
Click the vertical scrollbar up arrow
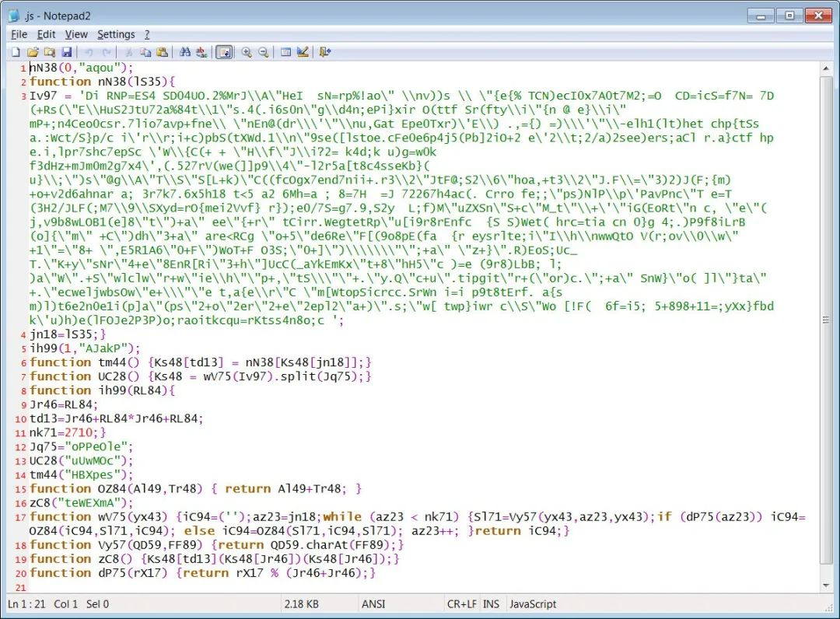click(825, 68)
